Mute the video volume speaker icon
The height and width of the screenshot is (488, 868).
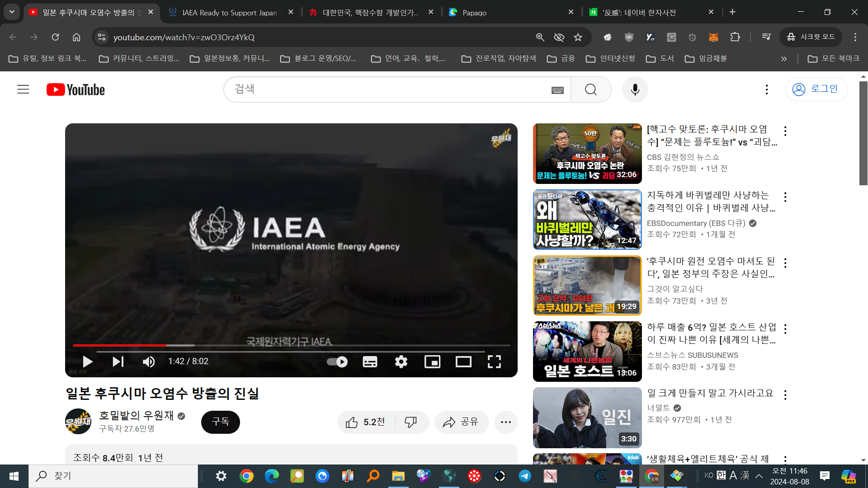(149, 361)
